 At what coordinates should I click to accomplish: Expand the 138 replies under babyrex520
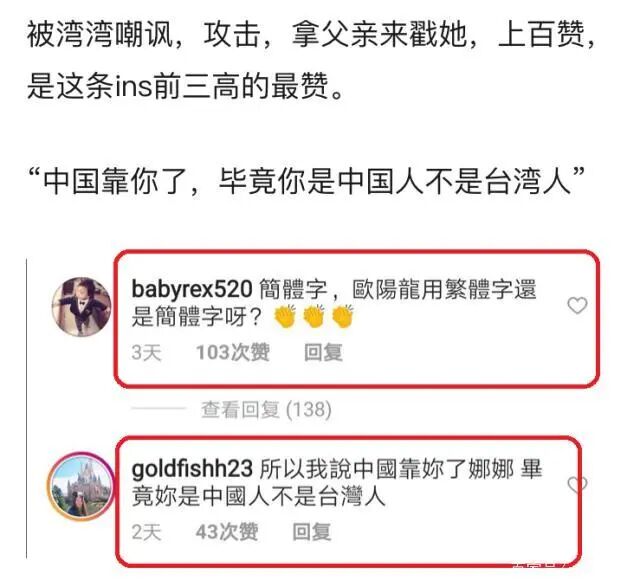[x=266, y=409]
